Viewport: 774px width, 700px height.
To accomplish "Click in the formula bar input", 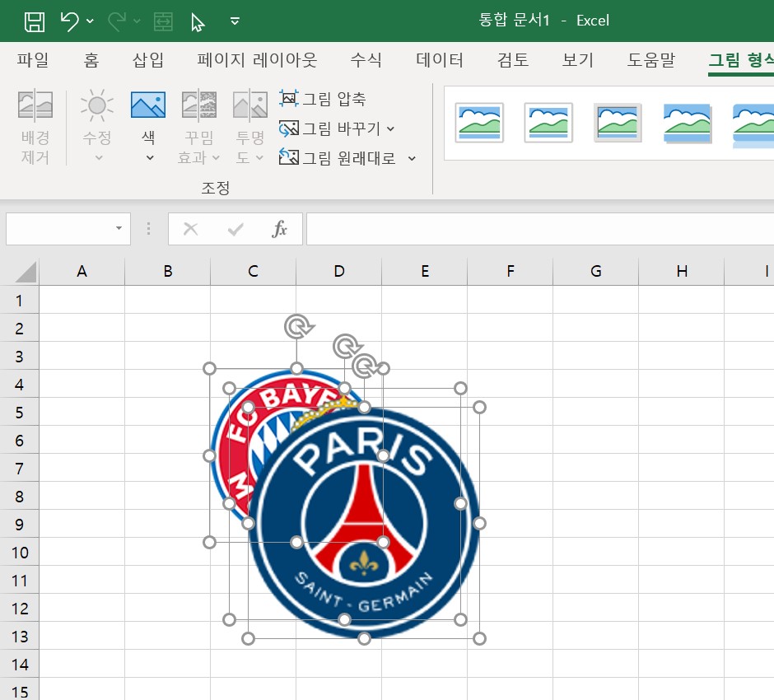I will 540,229.
